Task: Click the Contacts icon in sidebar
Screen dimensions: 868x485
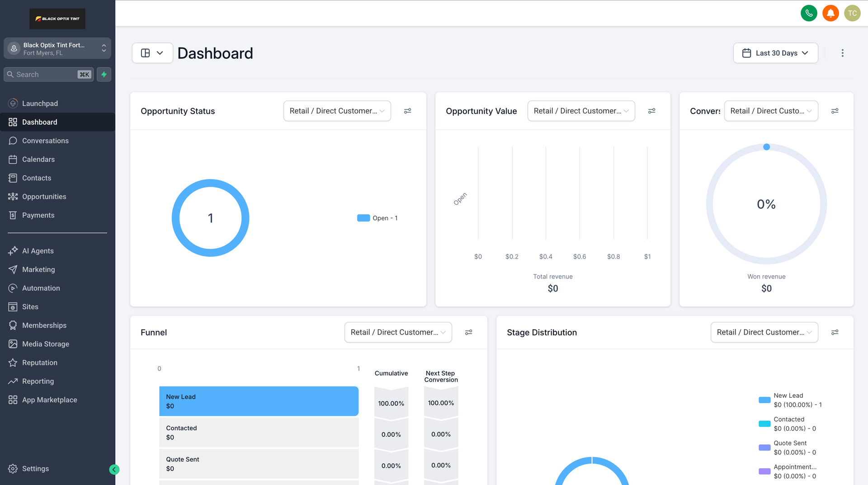Action: [13, 178]
